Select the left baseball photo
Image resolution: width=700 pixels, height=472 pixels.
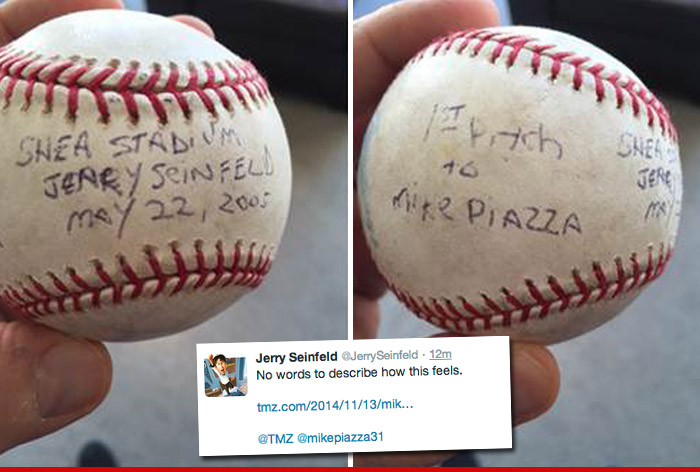pyautogui.click(x=174, y=234)
